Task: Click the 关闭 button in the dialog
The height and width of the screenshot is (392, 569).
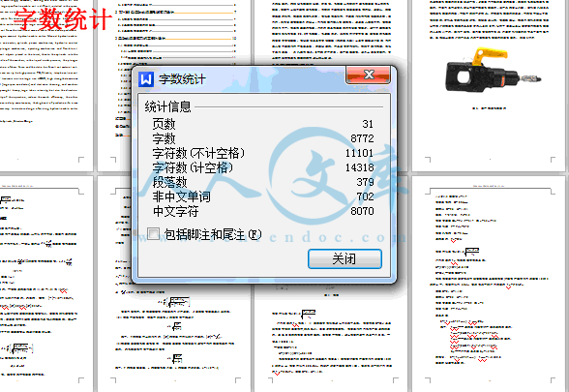Action: pyautogui.click(x=344, y=258)
